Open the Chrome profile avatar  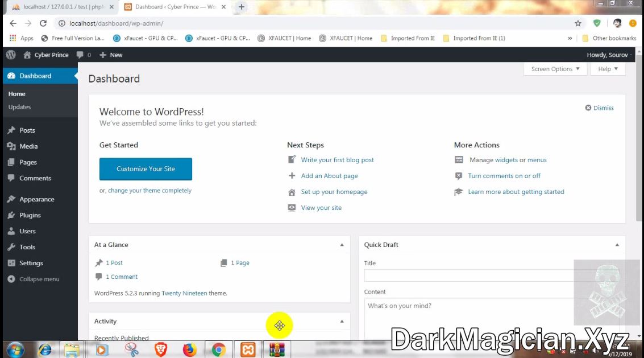[617, 23]
